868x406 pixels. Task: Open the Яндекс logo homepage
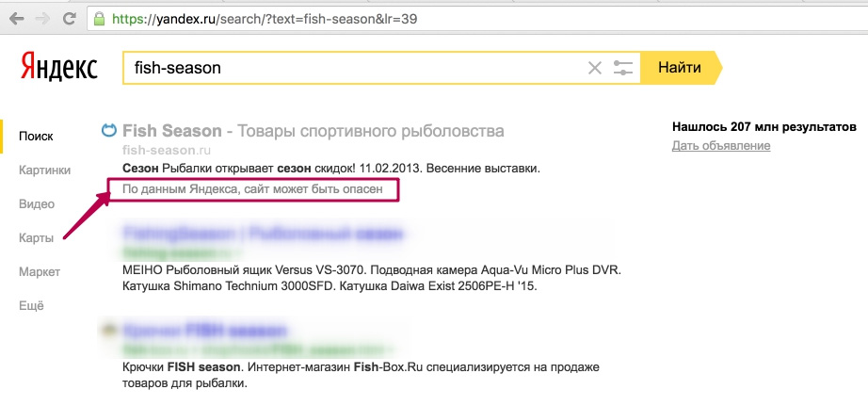(x=59, y=67)
